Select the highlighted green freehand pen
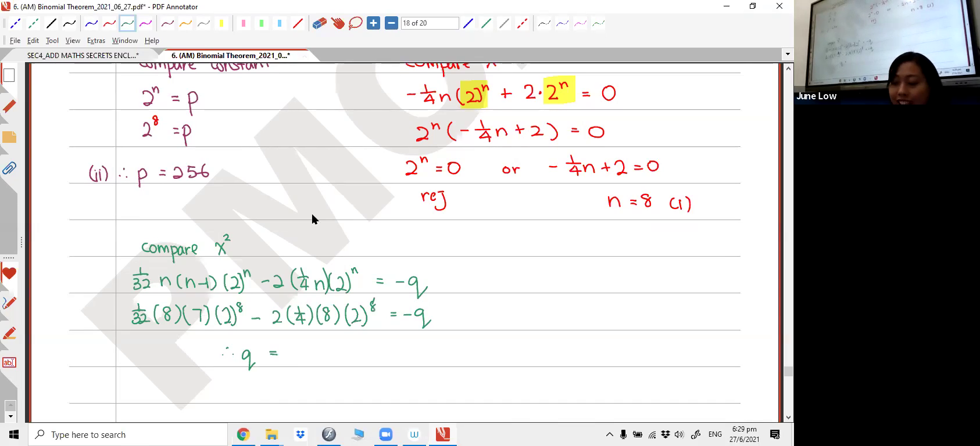 coord(127,23)
